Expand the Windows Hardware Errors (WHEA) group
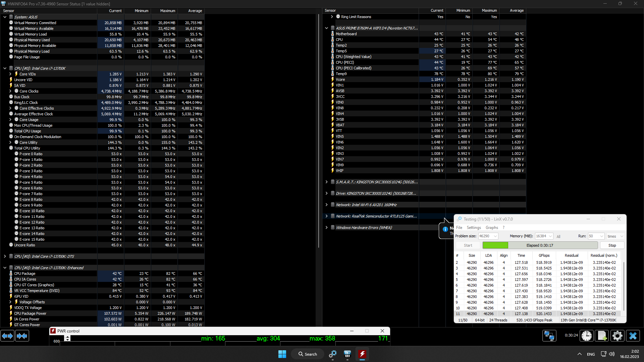644x362 pixels. (326, 228)
